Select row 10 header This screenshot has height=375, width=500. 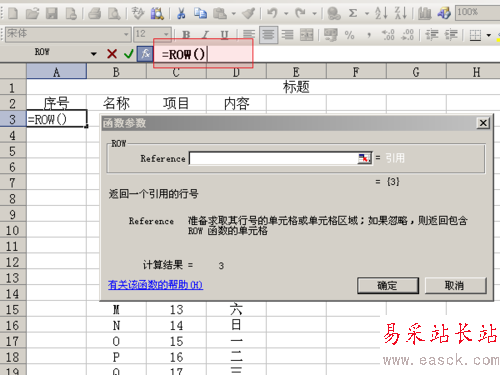[13, 230]
